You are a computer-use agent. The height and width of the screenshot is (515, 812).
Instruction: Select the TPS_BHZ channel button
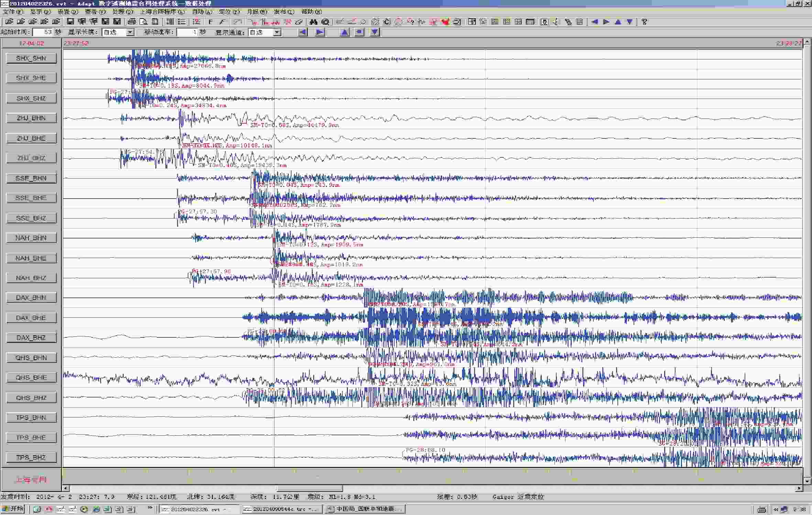pyautogui.click(x=31, y=458)
